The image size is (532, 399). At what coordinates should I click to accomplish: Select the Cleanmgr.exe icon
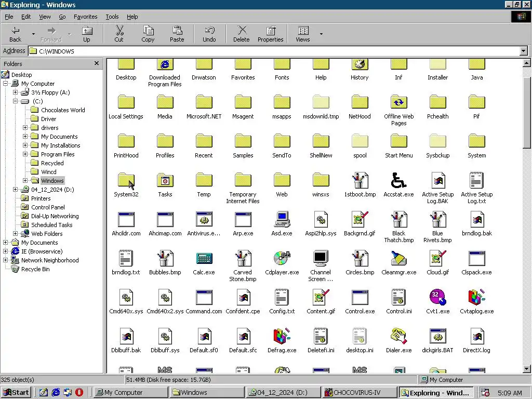click(398, 259)
